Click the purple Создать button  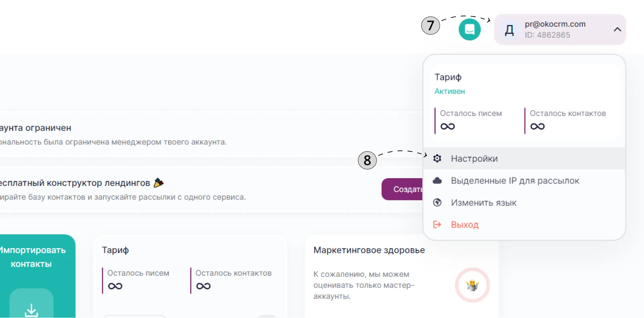(x=402, y=189)
